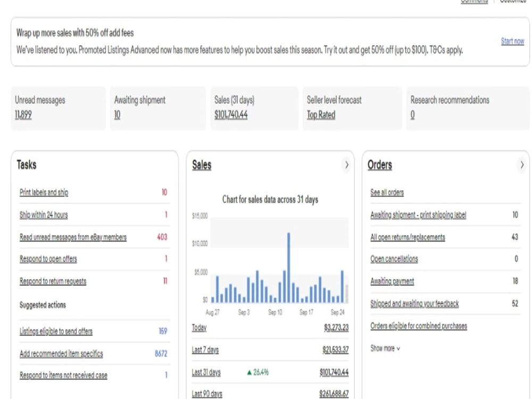The image size is (532, 399).
Task: View Today sales row link
Action: (x=199, y=328)
